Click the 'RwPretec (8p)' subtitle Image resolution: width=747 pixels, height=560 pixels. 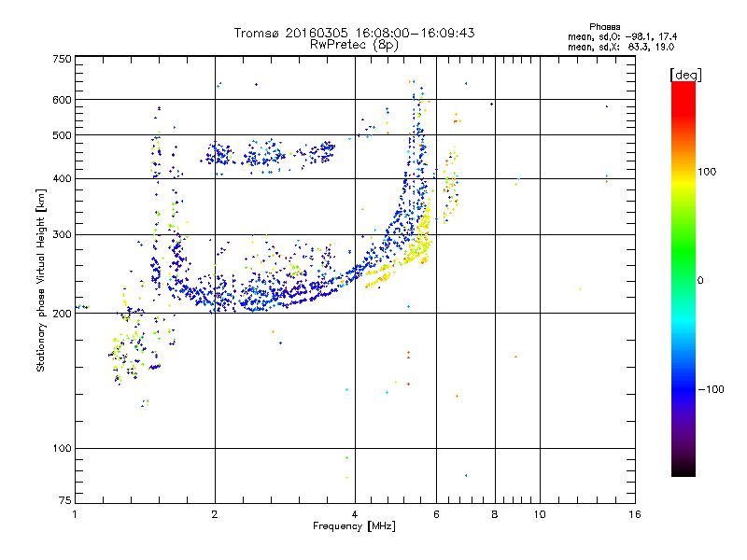(x=354, y=45)
